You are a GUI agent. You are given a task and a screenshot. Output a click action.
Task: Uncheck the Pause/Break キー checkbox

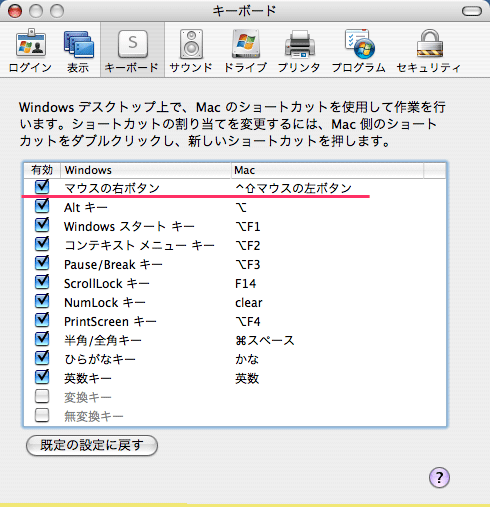[42, 263]
